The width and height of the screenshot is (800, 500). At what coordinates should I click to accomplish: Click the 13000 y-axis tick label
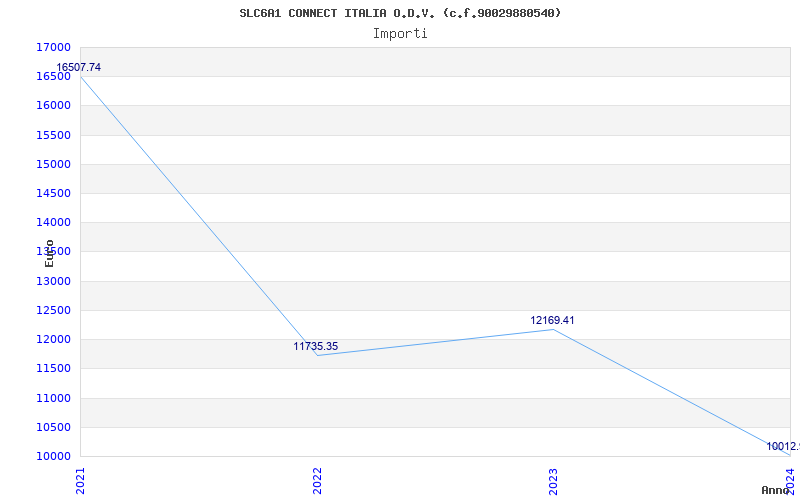click(53, 281)
